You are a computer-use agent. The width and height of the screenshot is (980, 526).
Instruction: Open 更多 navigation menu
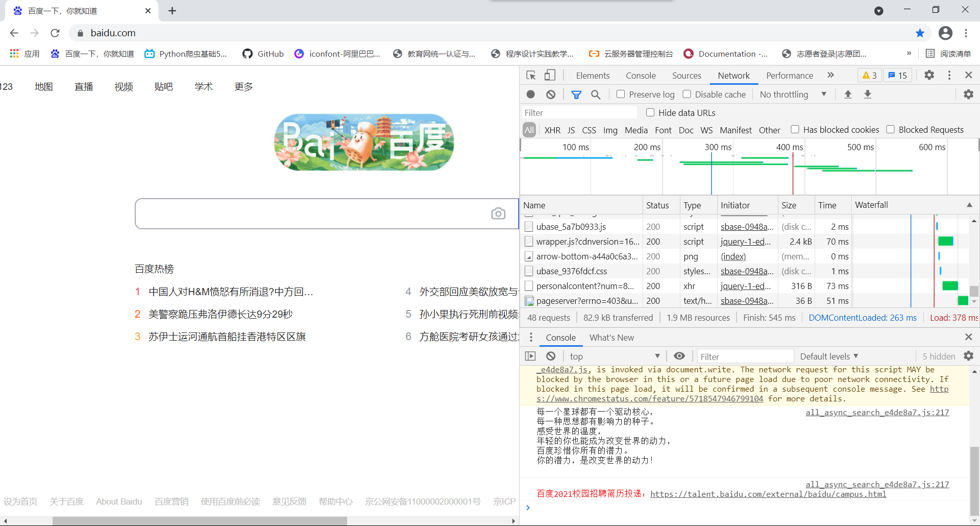243,86
